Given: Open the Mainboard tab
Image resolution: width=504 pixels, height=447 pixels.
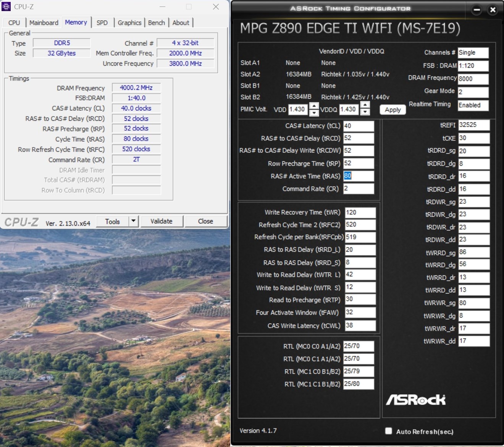Looking at the screenshot, I should pos(44,23).
